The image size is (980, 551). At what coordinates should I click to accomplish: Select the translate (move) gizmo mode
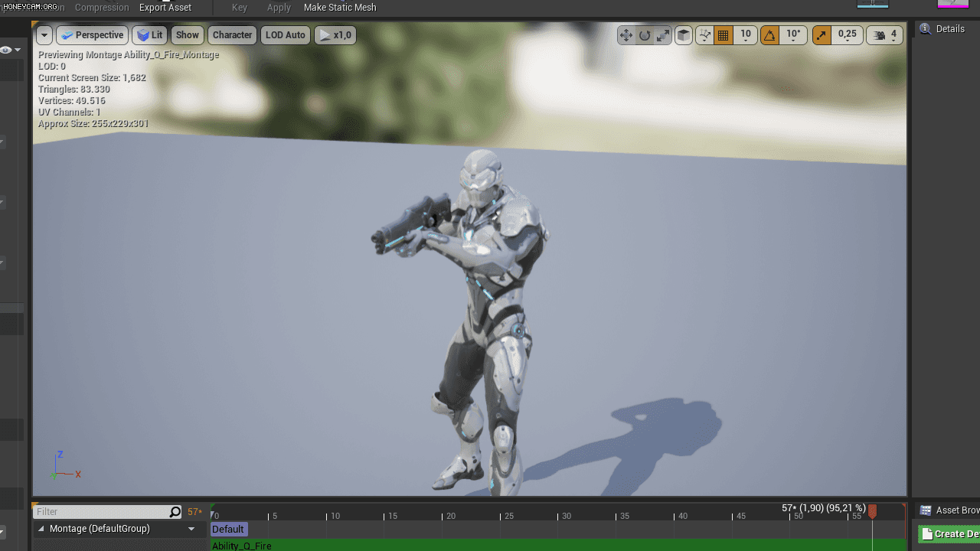(x=626, y=35)
